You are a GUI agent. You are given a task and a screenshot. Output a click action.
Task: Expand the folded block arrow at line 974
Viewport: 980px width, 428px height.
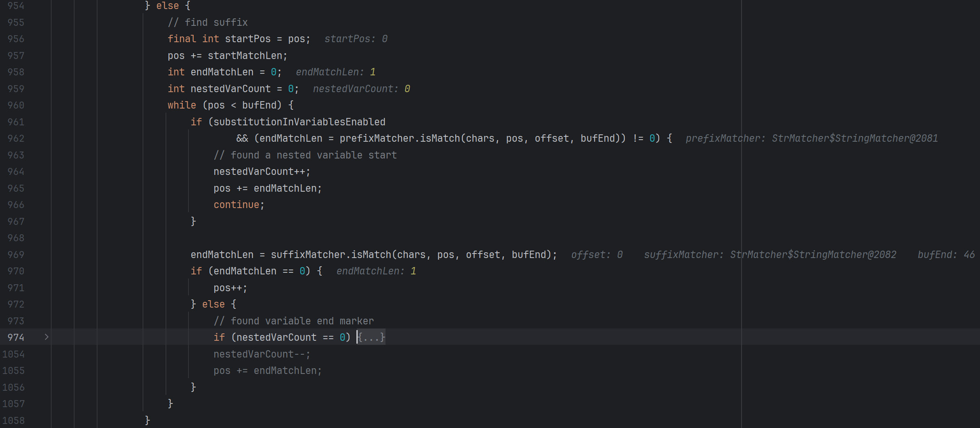pos(46,337)
